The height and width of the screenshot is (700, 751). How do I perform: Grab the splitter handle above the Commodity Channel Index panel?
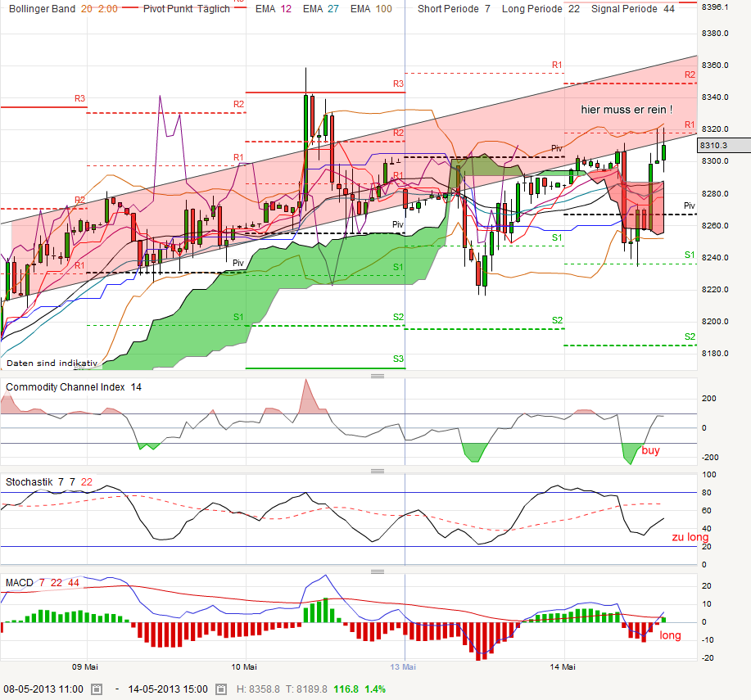378,377
